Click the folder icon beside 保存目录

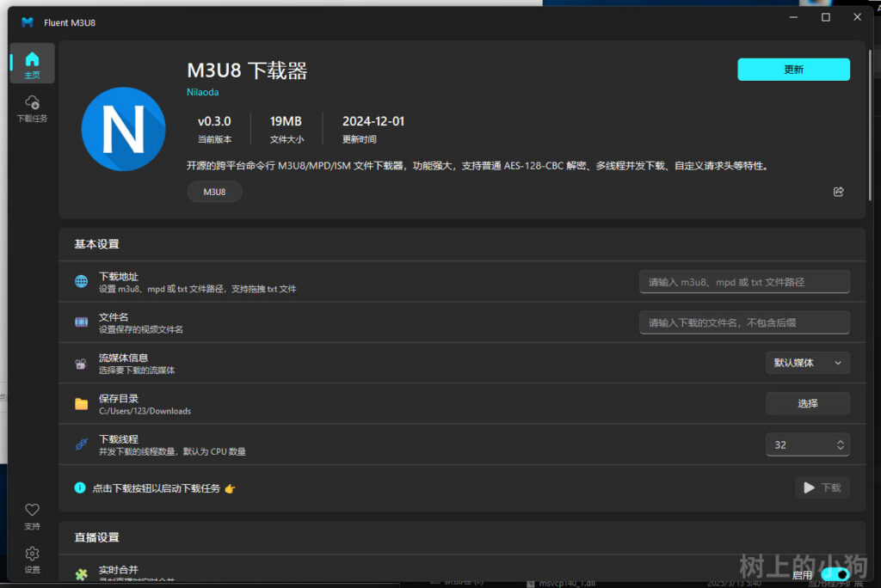tap(81, 403)
